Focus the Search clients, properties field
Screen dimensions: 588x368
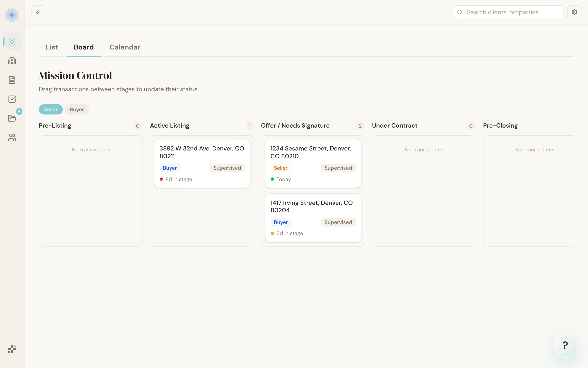(508, 12)
